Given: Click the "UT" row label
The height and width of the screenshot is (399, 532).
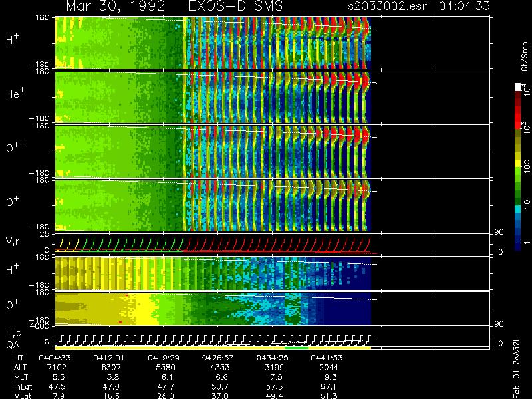Looking at the screenshot, I should [19, 358].
